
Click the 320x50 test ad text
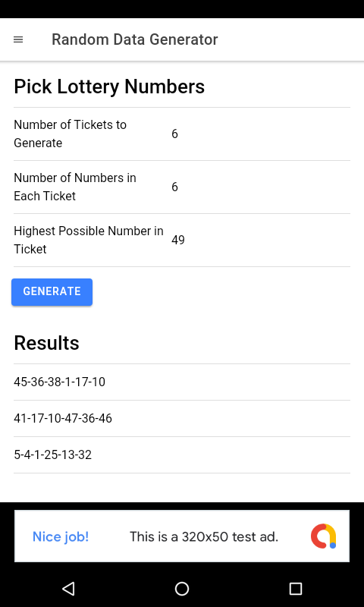pos(204,536)
